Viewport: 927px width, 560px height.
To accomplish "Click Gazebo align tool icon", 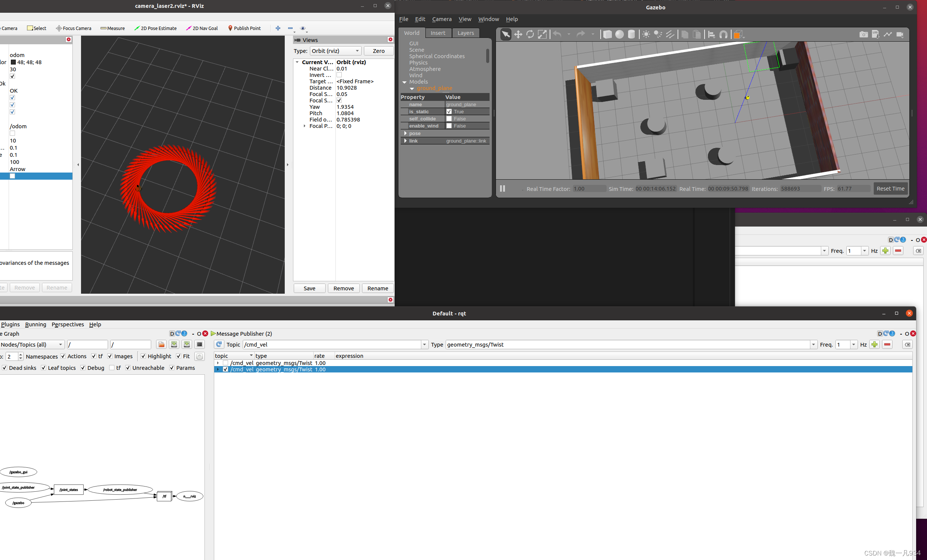I will (711, 35).
